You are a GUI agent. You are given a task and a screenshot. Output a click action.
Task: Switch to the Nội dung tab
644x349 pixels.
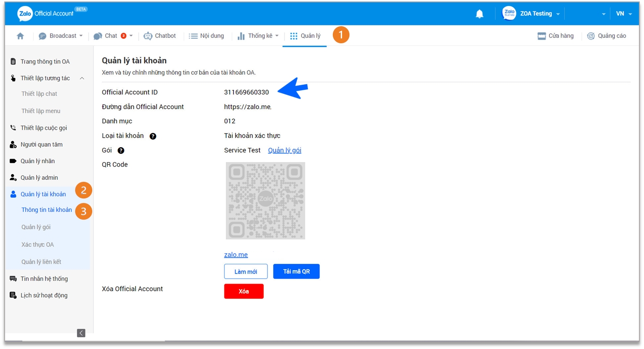(x=207, y=36)
